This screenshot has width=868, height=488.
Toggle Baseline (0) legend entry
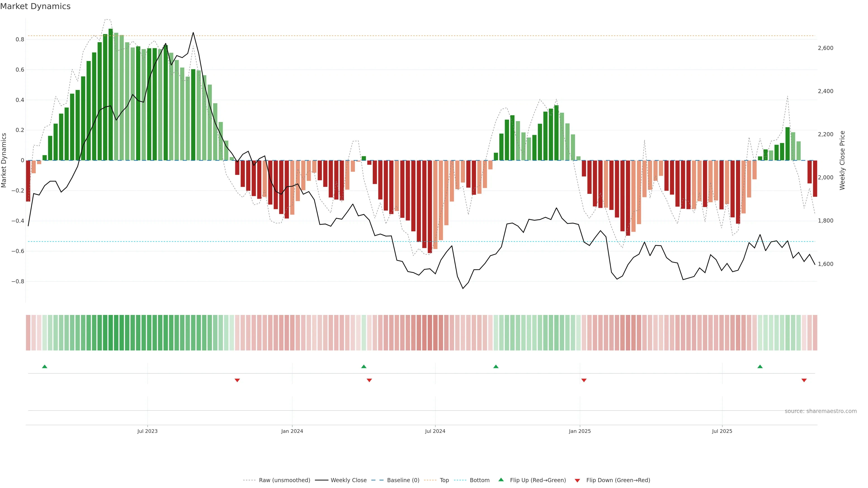click(x=403, y=480)
